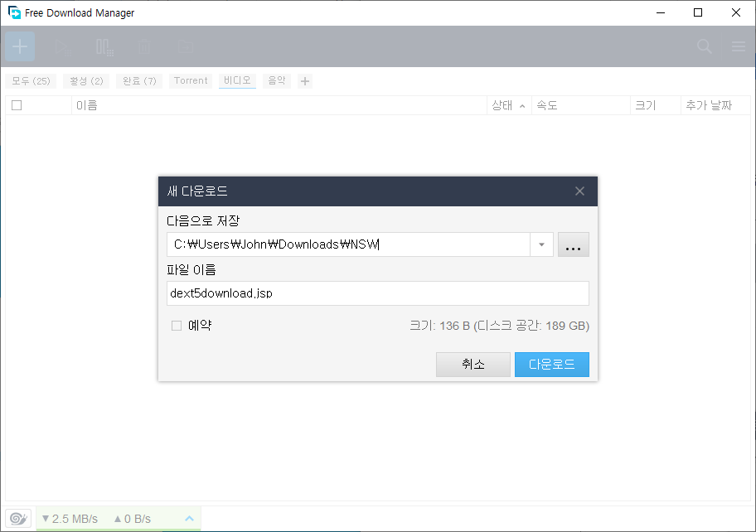Toggle the snail speed mode icon

(x=18, y=519)
